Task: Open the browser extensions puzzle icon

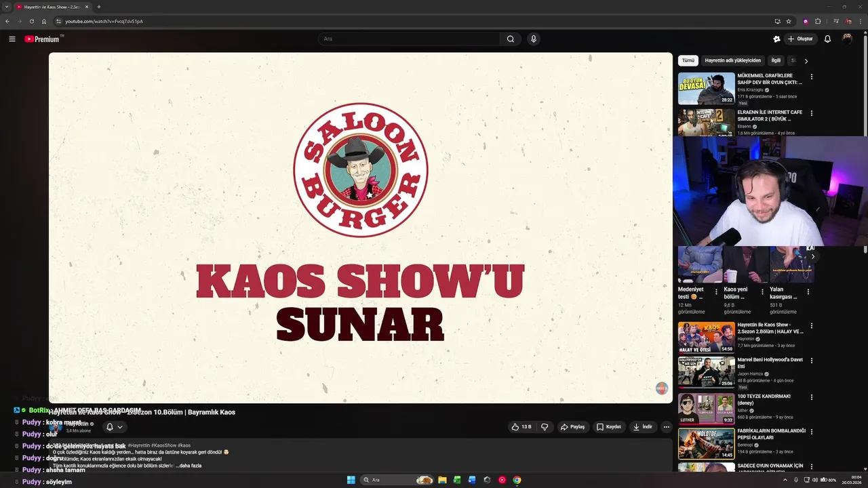Action: [x=818, y=21]
